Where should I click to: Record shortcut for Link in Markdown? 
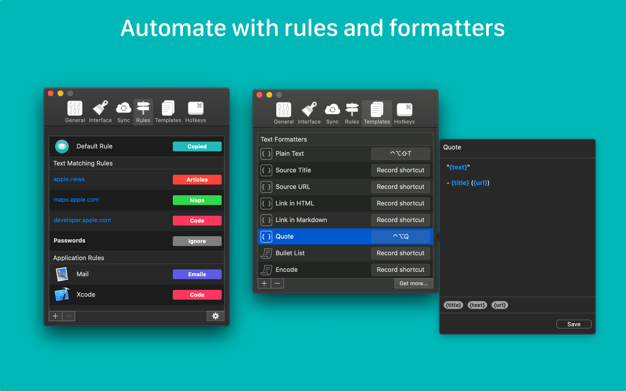click(400, 220)
